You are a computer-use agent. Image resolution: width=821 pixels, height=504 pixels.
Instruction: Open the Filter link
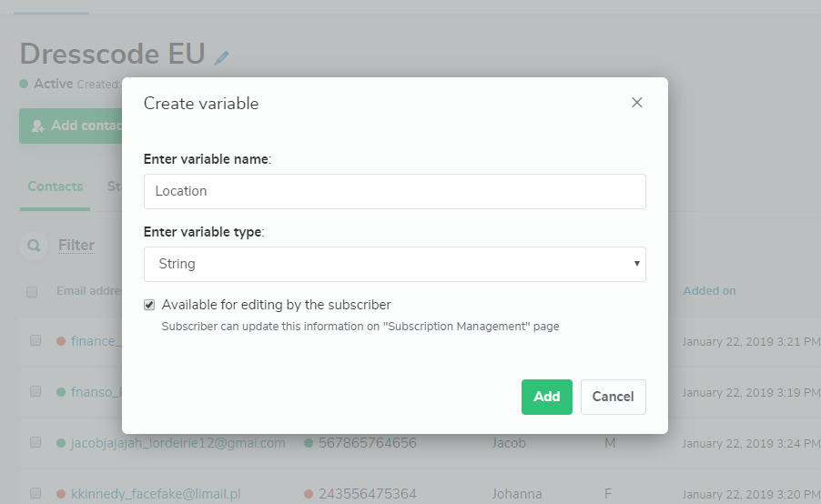click(x=76, y=245)
